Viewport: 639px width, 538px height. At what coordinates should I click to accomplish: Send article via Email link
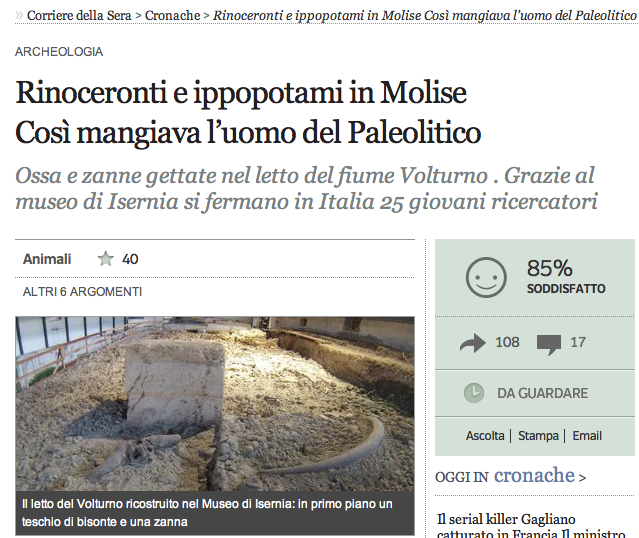point(587,436)
